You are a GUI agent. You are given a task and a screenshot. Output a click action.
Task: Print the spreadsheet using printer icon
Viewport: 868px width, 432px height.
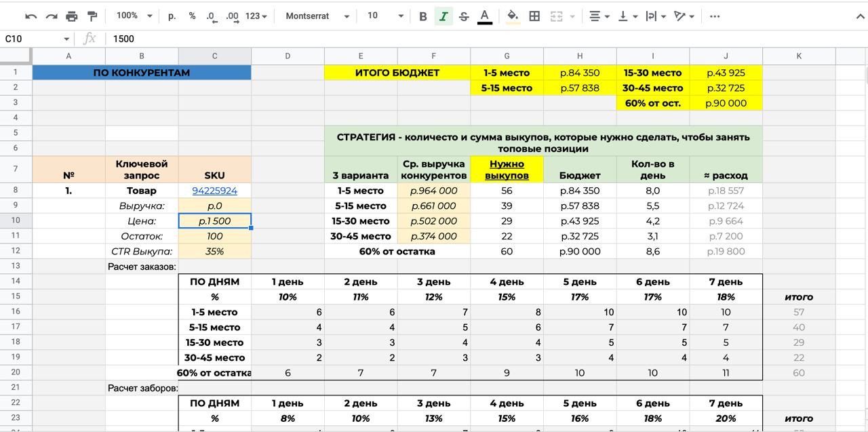(72, 16)
